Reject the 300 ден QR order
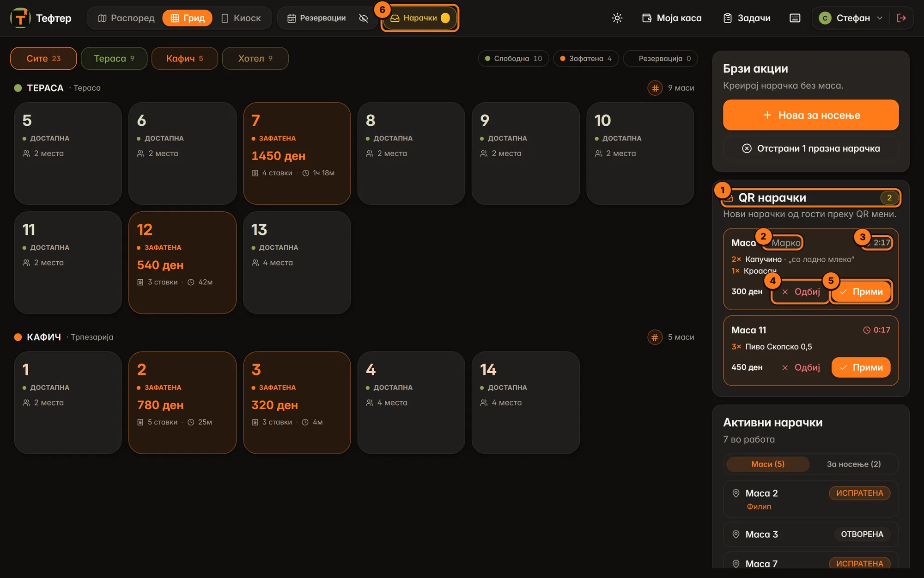924x578 pixels. [x=801, y=292]
